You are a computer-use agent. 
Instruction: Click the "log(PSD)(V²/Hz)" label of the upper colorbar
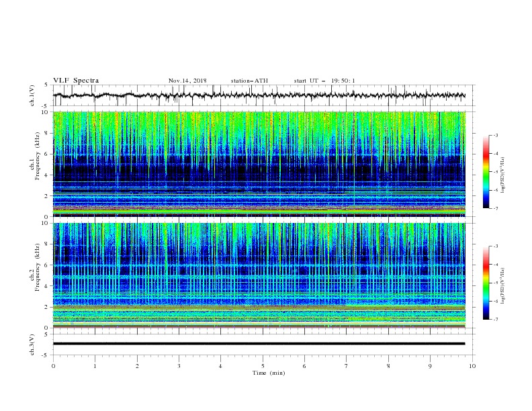click(502, 175)
